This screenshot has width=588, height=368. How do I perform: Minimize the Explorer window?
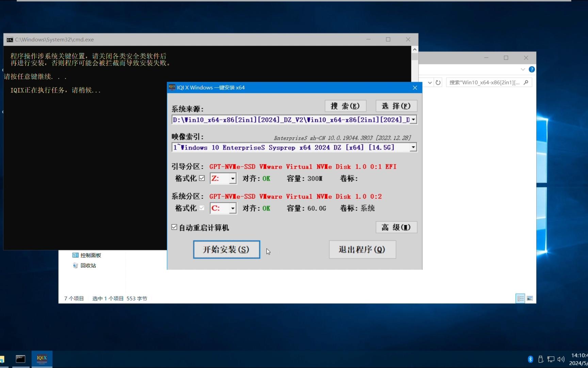486,58
